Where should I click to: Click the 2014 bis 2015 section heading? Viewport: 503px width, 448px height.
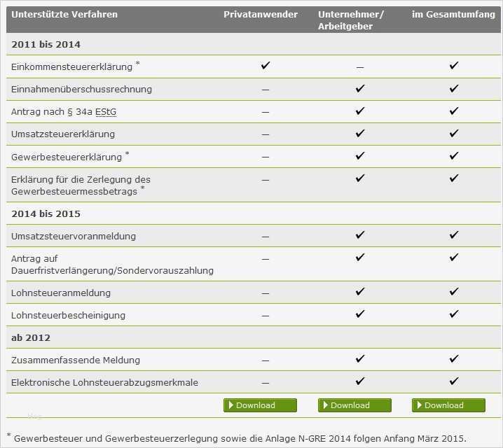pyautogui.click(x=46, y=213)
